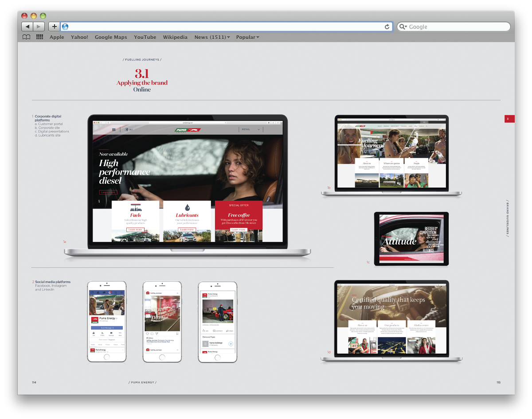Reload the page with the refresh icon
Screen dimensions: 532x419
tap(387, 27)
